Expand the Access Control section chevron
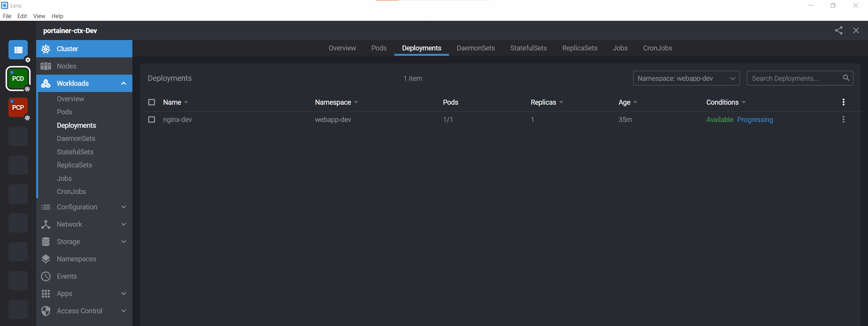The image size is (868, 326). click(x=124, y=311)
